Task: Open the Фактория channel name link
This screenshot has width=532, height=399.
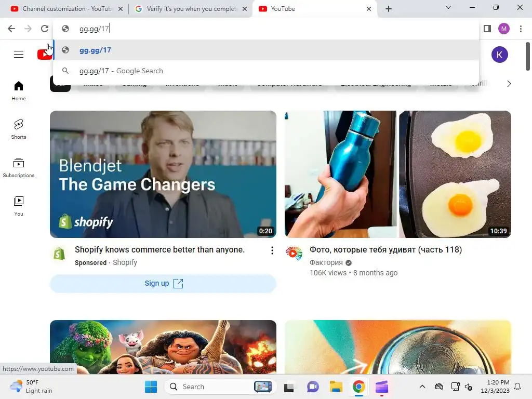Action: click(326, 262)
